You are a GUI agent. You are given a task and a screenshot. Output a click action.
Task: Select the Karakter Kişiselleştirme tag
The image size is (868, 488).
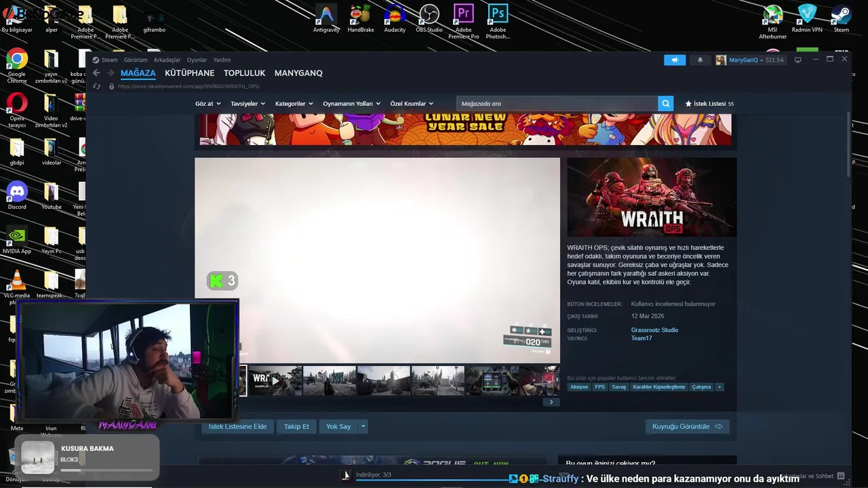(x=659, y=387)
